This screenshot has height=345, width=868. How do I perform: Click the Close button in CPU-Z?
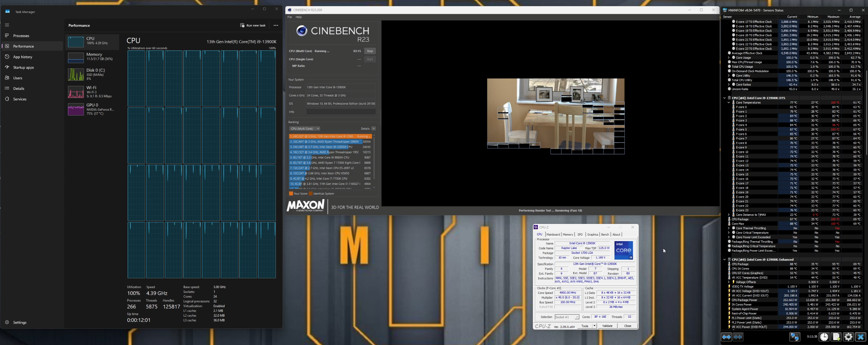click(x=627, y=326)
